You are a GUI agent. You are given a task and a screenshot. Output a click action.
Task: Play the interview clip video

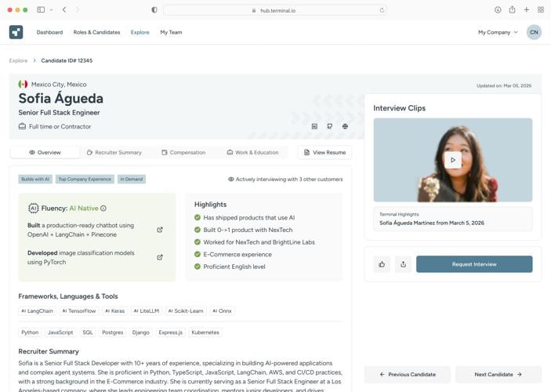click(x=452, y=160)
